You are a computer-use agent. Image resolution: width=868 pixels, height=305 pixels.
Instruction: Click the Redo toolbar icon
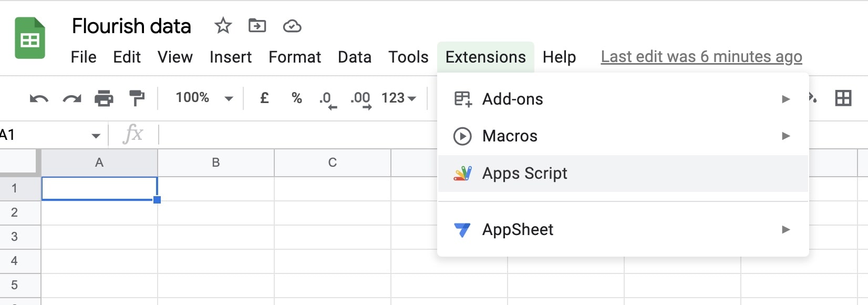pos(72,98)
